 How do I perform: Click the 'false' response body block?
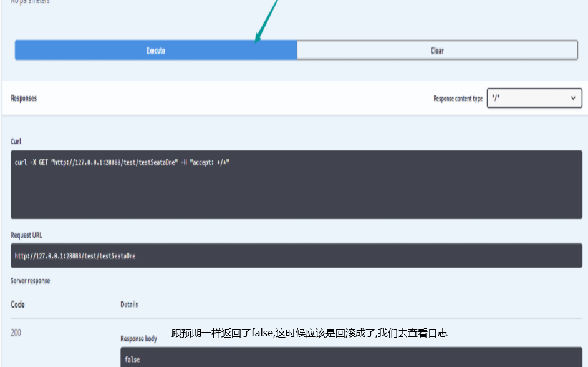(351, 359)
